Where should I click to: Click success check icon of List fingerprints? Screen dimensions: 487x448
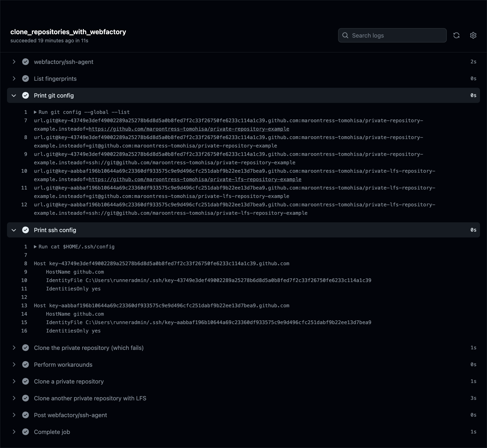(26, 78)
